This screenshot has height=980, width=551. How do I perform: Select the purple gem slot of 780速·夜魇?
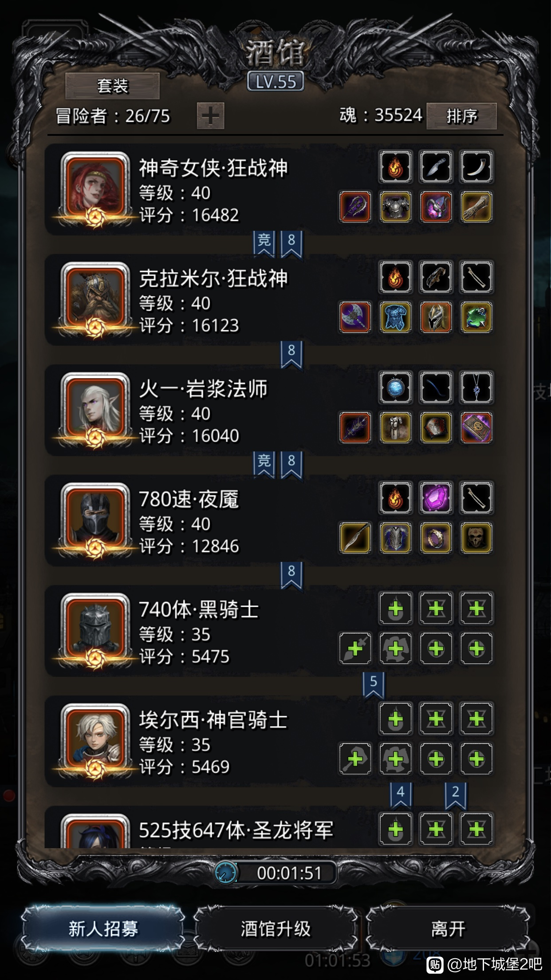point(436,498)
